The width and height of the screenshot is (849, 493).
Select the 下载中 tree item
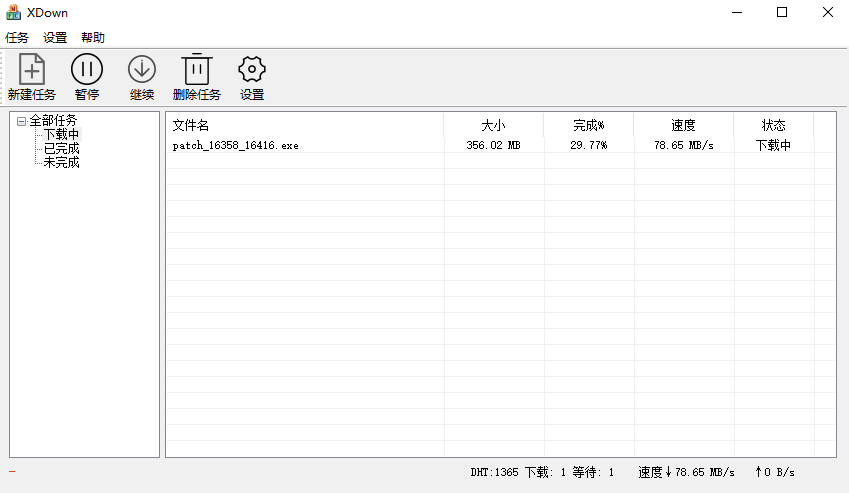[x=61, y=134]
